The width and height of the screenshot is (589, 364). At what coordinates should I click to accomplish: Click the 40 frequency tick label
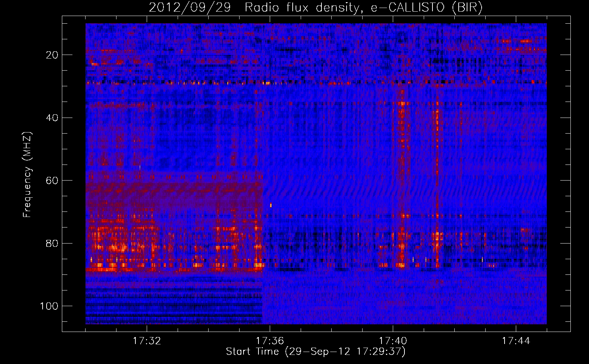[x=52, y=118]
